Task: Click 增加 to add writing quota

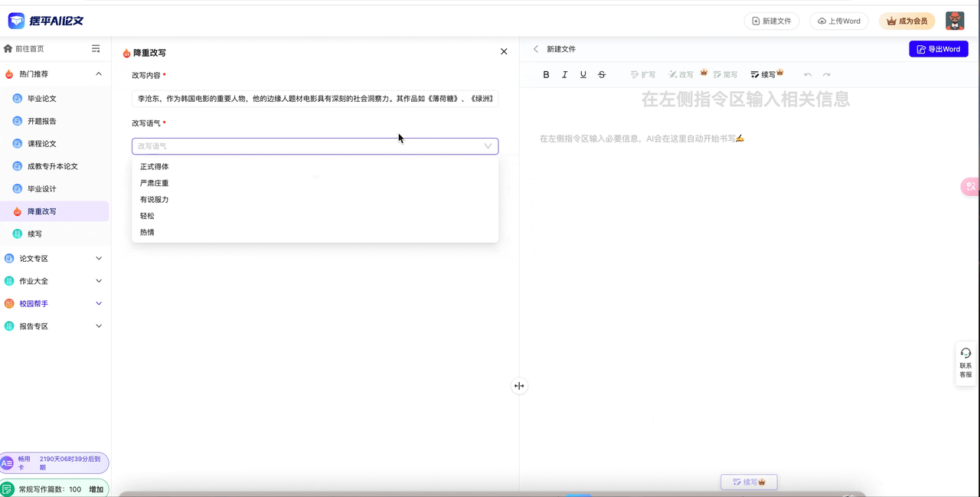Action: [96, 489]
